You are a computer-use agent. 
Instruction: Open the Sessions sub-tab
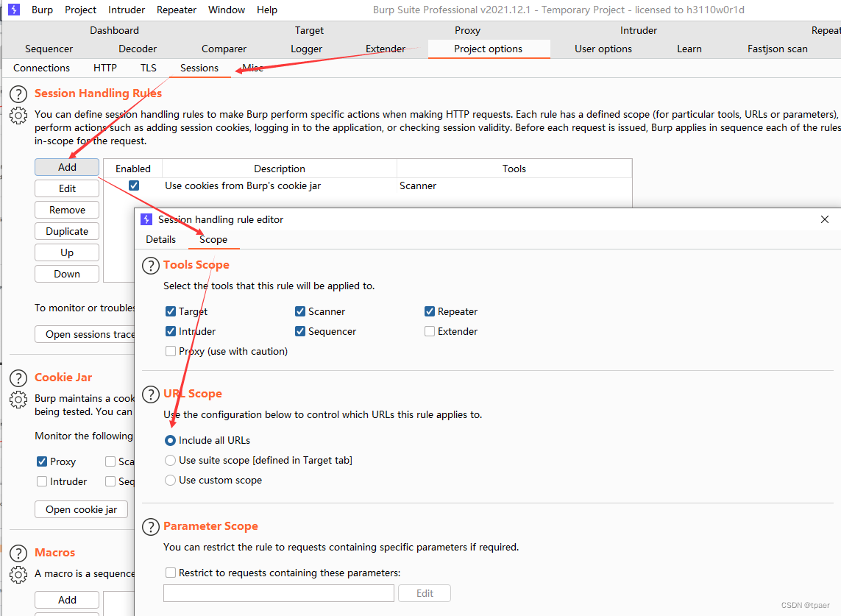(x=199, y=68)
